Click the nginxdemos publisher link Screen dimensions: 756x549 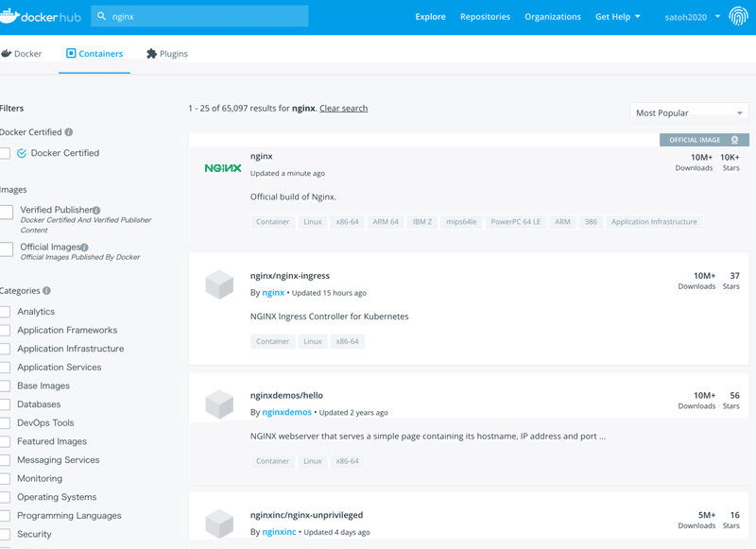click(287, 412)
